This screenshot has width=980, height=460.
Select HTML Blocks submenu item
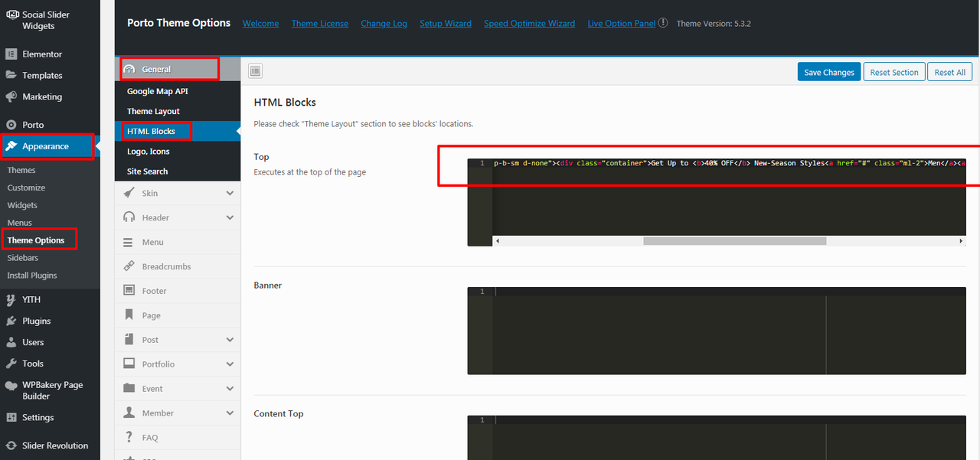[x=151, y=132]
